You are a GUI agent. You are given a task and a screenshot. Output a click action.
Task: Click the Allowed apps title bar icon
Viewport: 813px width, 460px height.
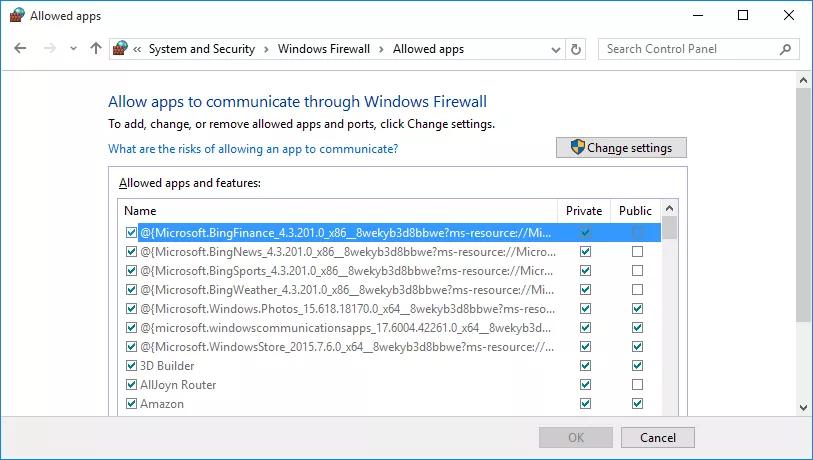pyautogui.click(x=17, y=16)
